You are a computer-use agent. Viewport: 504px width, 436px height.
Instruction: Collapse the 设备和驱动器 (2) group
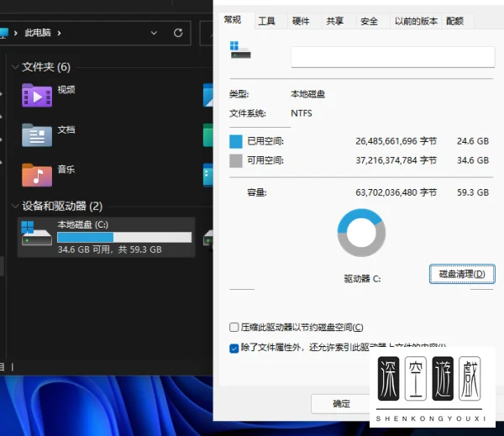point(15,206)
